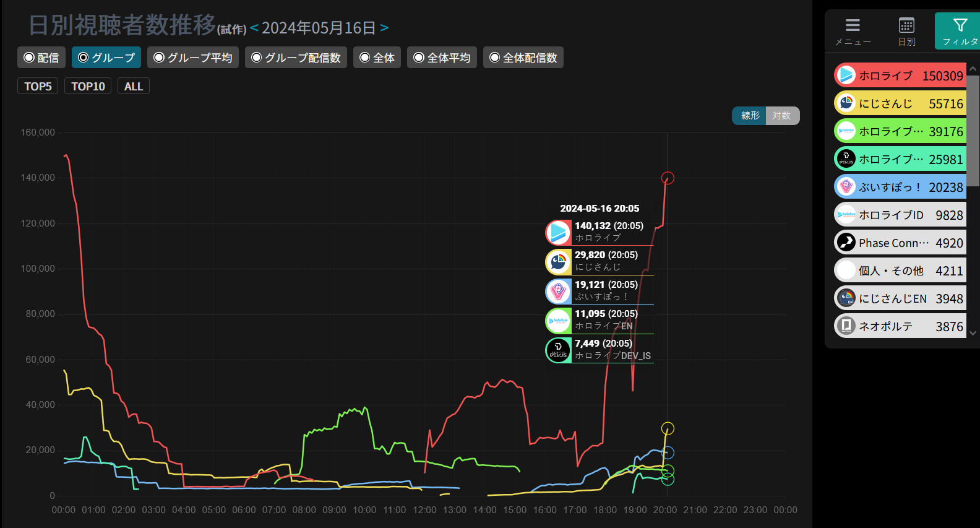Open the フィルタ funnel icon
This screenshot has height=528, width=980.
pos(960,25)
